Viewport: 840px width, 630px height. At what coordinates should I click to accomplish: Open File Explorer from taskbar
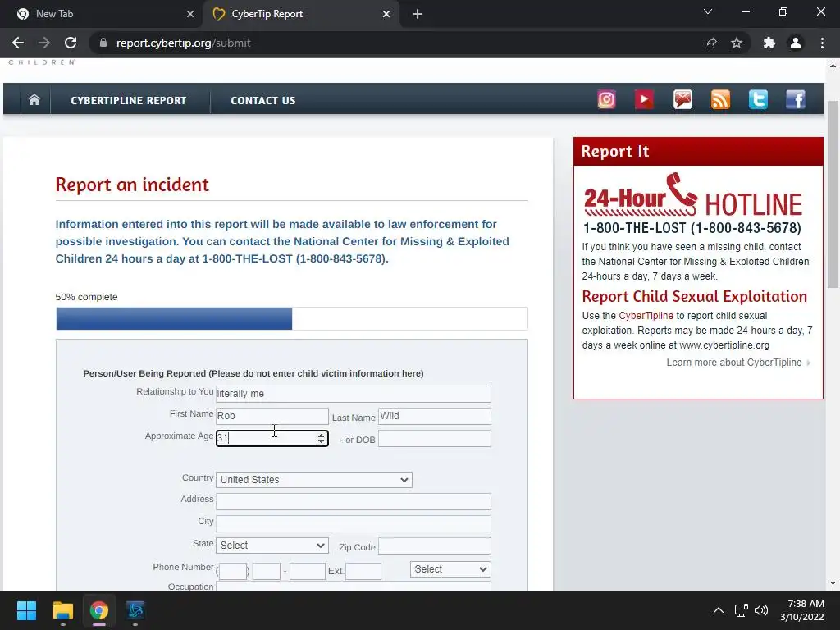(x=62, y=610)
